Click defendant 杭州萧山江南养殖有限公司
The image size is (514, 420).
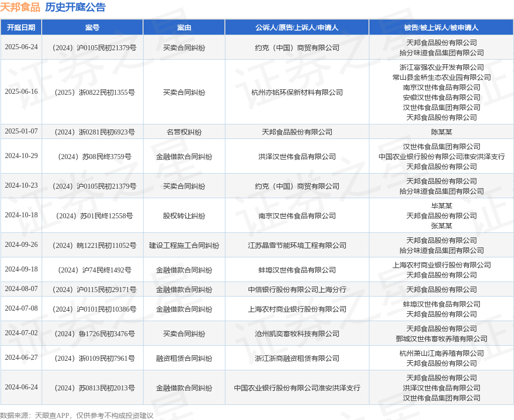442,353
